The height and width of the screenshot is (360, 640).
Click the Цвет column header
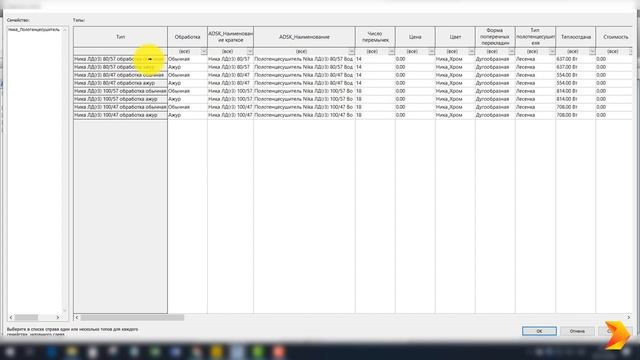pos(455,37)
